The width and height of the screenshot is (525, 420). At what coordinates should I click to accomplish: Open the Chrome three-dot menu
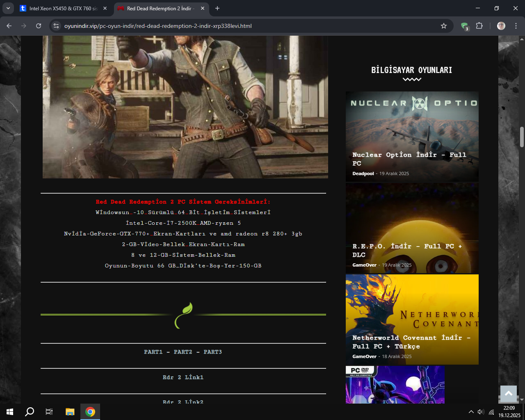coord(516,26)
